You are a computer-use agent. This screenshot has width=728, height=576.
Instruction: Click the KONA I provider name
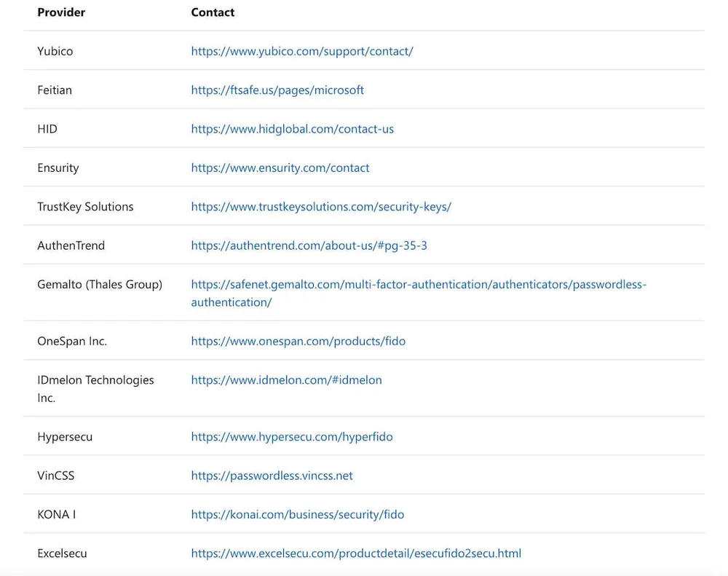coord(57,514)
